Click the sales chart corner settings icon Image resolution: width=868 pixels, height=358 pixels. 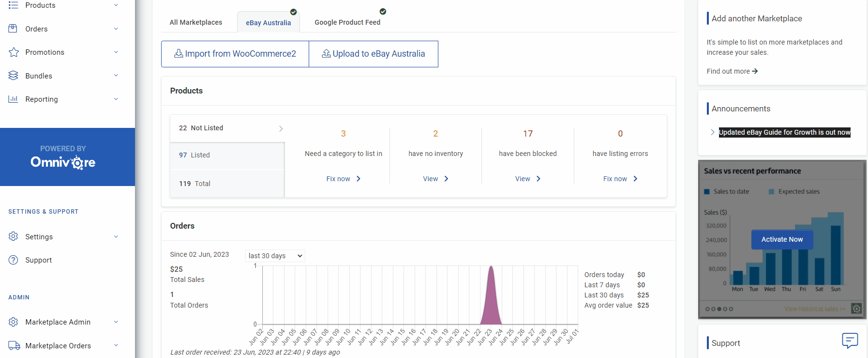[x=856, y=308]
